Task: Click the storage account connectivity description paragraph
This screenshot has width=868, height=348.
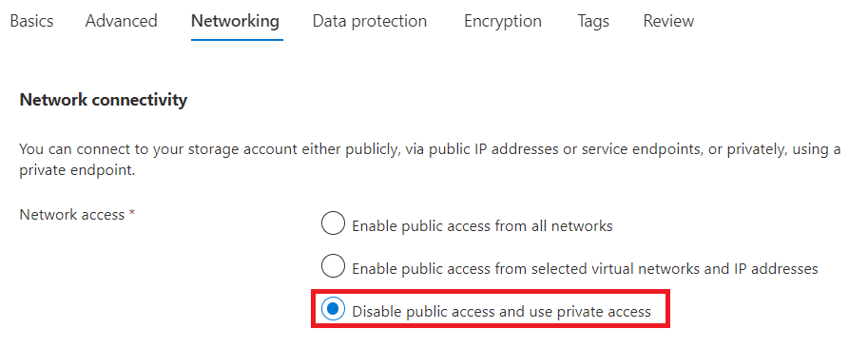Action: pos(430,160)
